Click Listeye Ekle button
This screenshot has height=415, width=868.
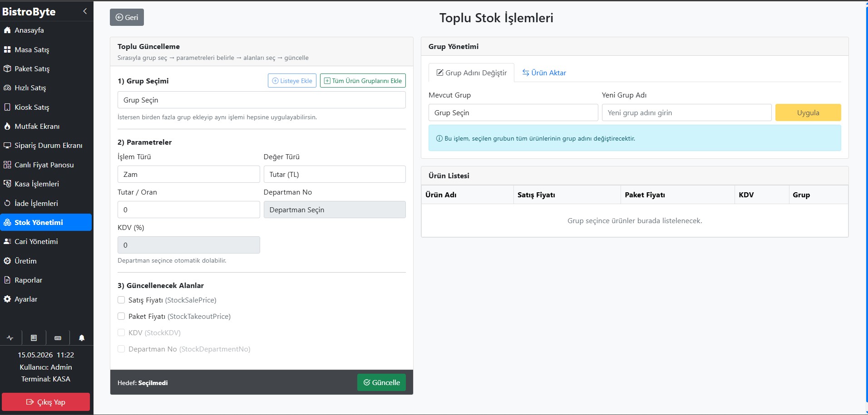tap(292, 81)
